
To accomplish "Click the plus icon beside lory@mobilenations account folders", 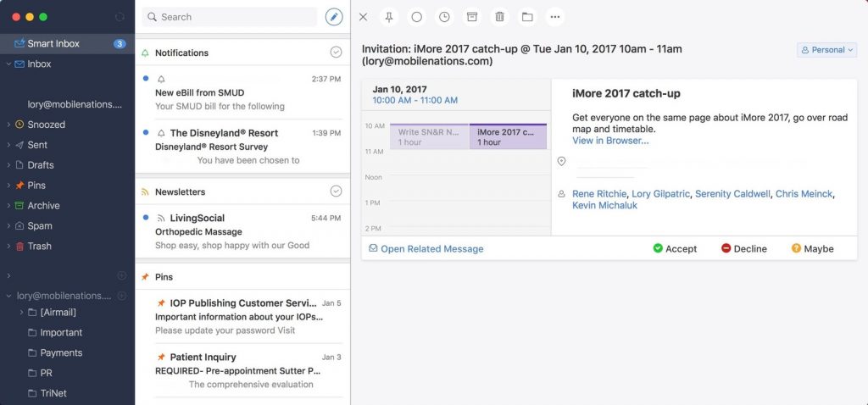I will 122,296.
